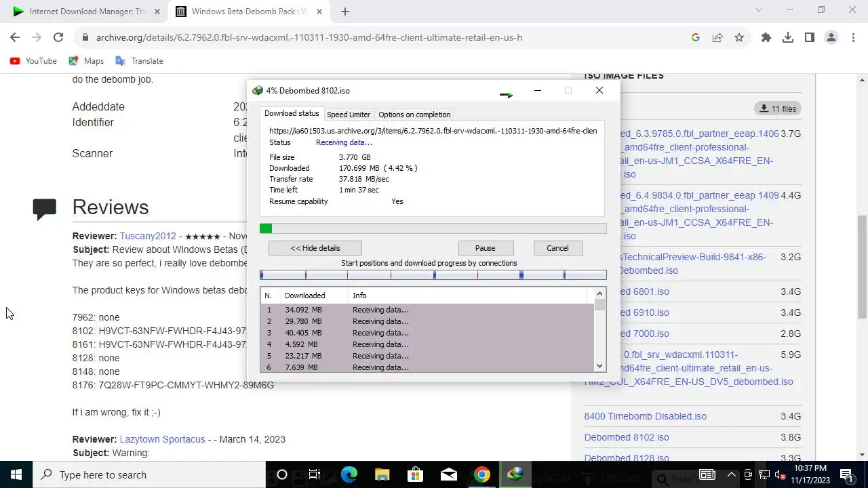Click the Downloaded column header
Image resolution: width=868 pixels, height=488 pixels.
click(315, 296)
